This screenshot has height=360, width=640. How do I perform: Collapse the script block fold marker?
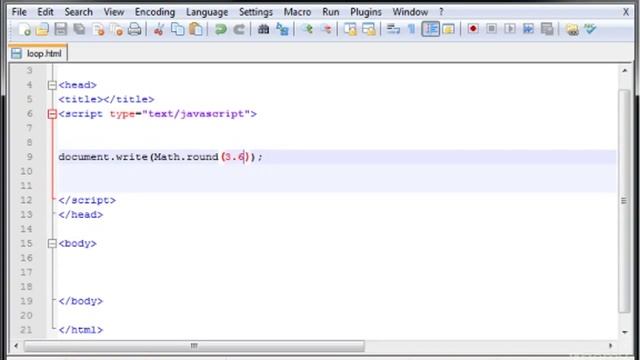click(52, 114)
